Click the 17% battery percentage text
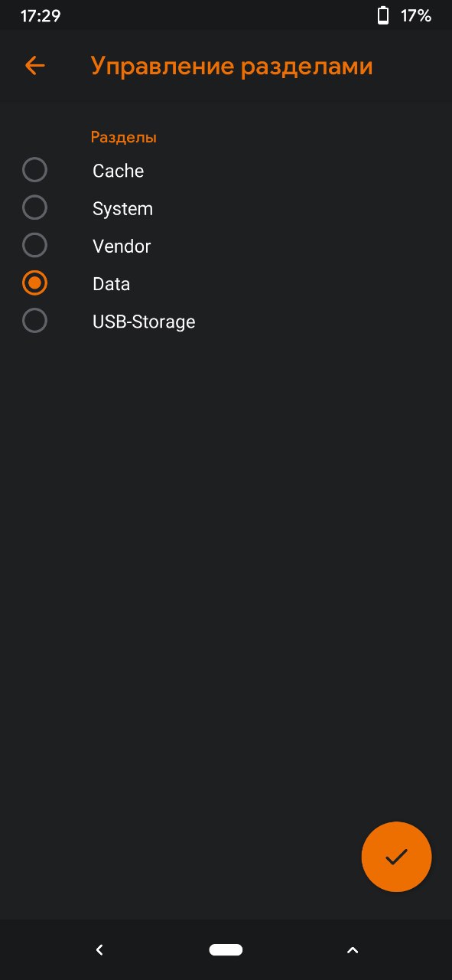This screenshot has height=980, width=452. pyautogui.click(x=416, y=16)
